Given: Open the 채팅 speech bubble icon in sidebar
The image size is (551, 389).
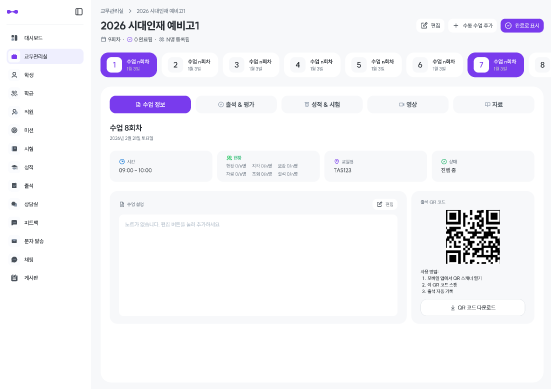Looking at the screenshot, I should pyautogui.click(x=14, y=259).
